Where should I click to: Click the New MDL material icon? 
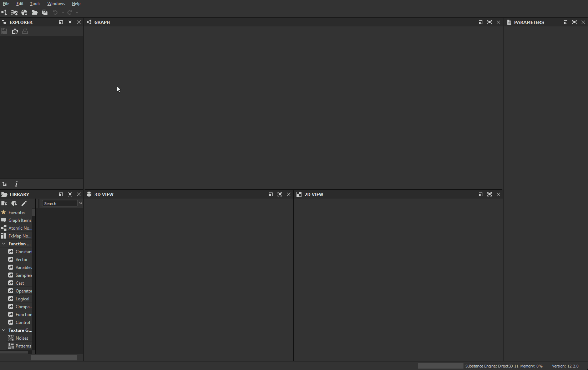point(24,12)
